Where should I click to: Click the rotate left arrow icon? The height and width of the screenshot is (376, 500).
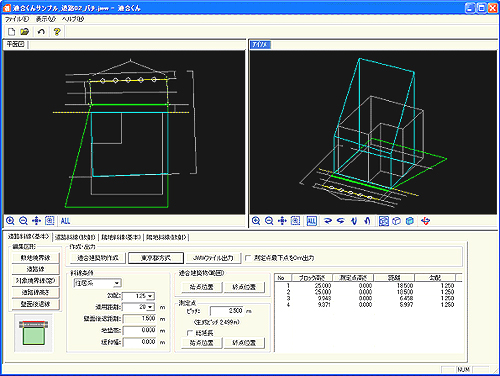pos(341,221)
